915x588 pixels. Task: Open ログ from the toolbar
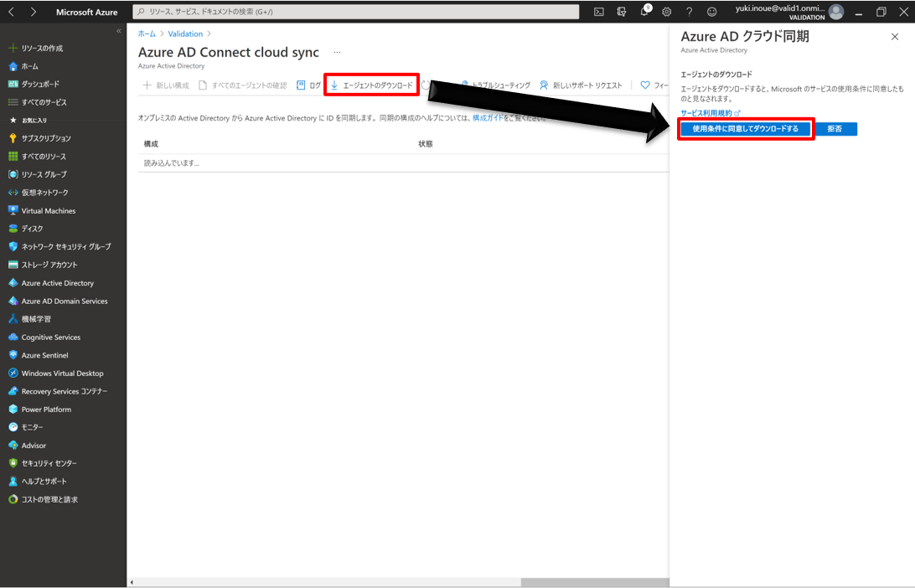coord(308,85)
